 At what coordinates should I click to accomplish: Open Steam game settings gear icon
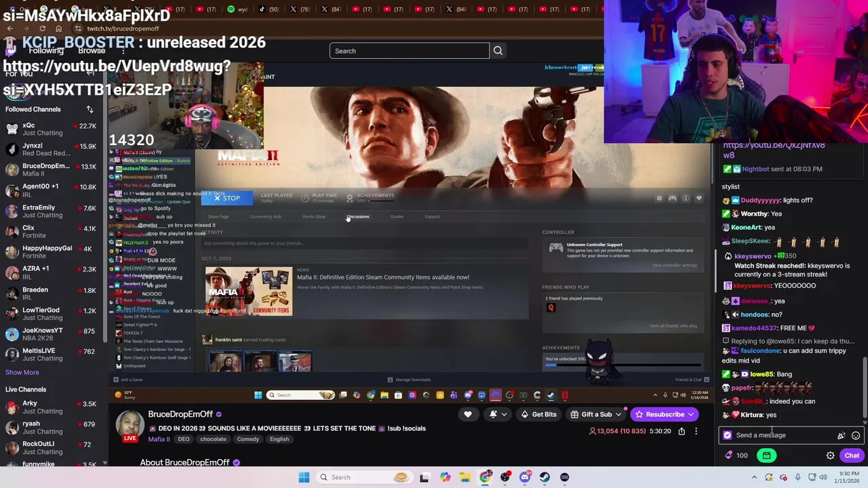pyautogui.click(x=659, y=199)
